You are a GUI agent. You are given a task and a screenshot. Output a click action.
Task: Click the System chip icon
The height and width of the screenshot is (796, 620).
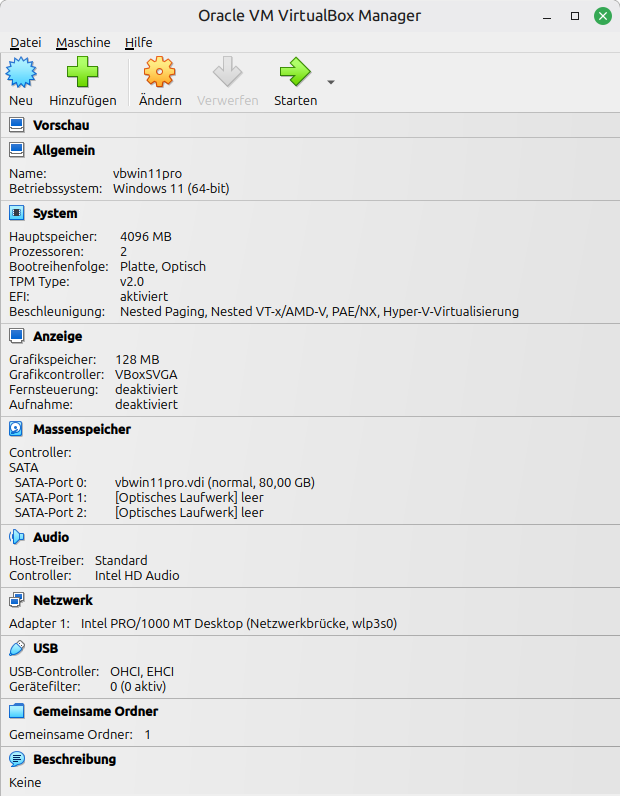pyautogui.click(x=16, y=213)
